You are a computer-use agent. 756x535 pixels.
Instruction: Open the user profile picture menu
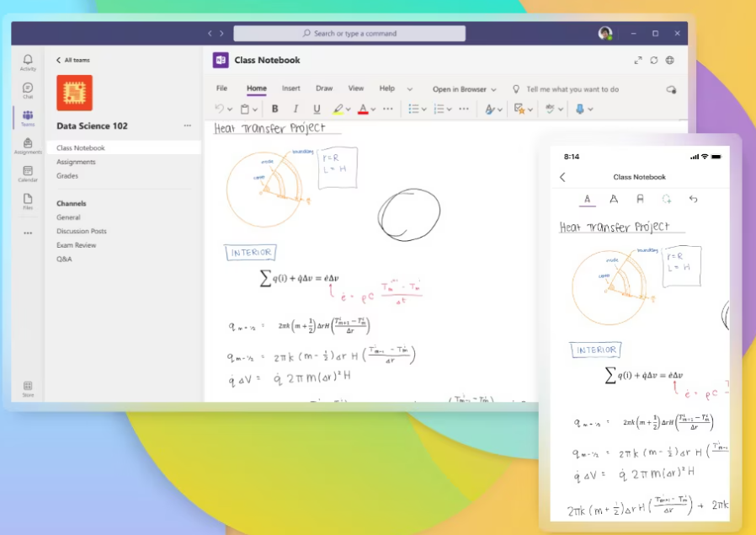click(x=605, y=33)
